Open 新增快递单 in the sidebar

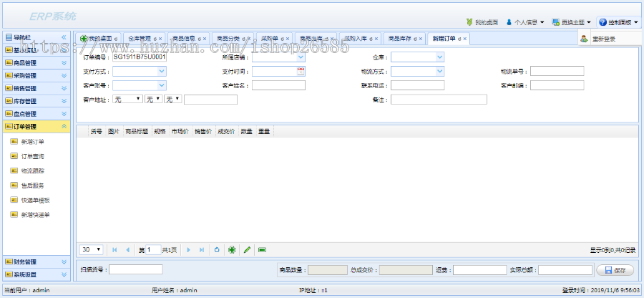coord(36,215)
